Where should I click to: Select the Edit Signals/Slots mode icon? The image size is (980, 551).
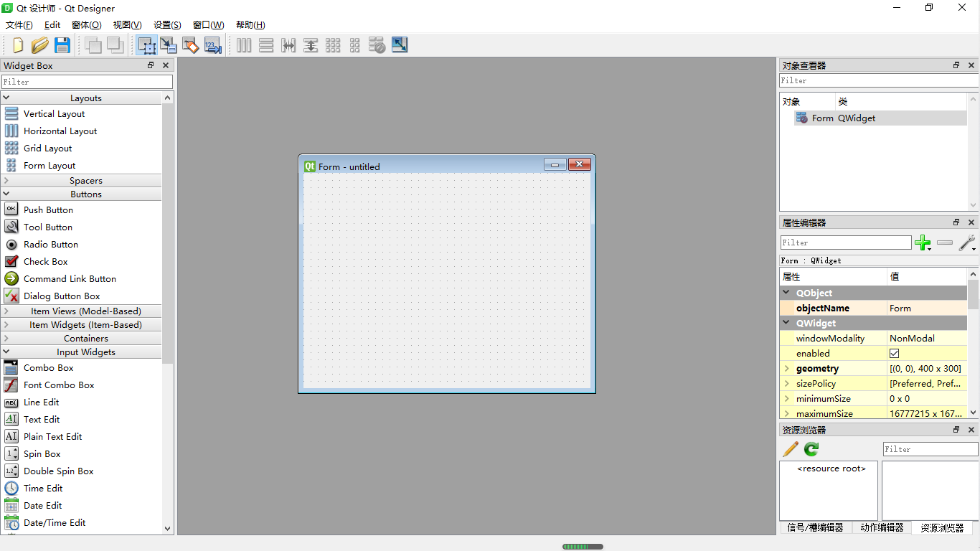coord(169,45)
